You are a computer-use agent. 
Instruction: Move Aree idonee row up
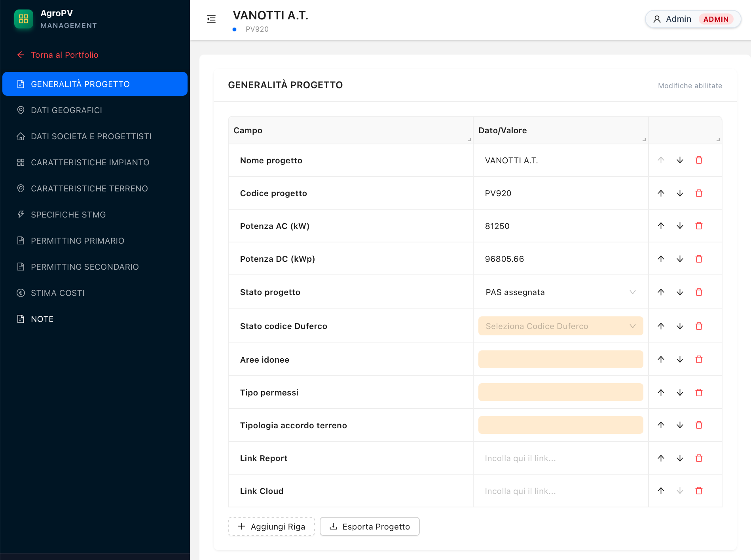pyautogui.click(x=661, y=359)
